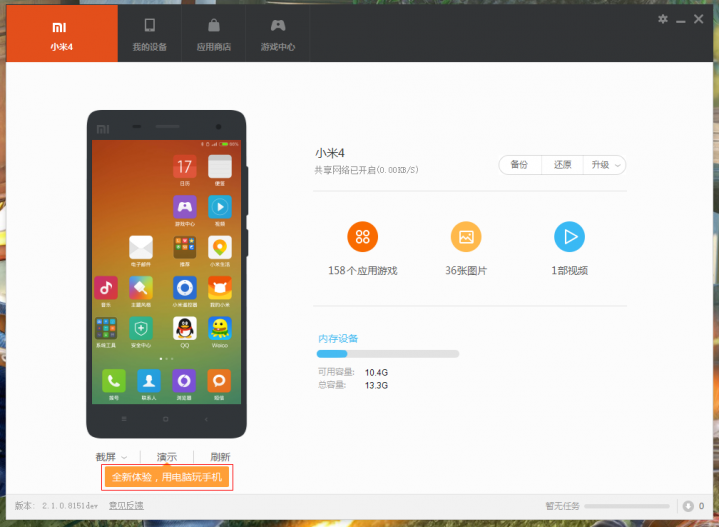Open the 应用商店 app store tab

tap(214, 32)
